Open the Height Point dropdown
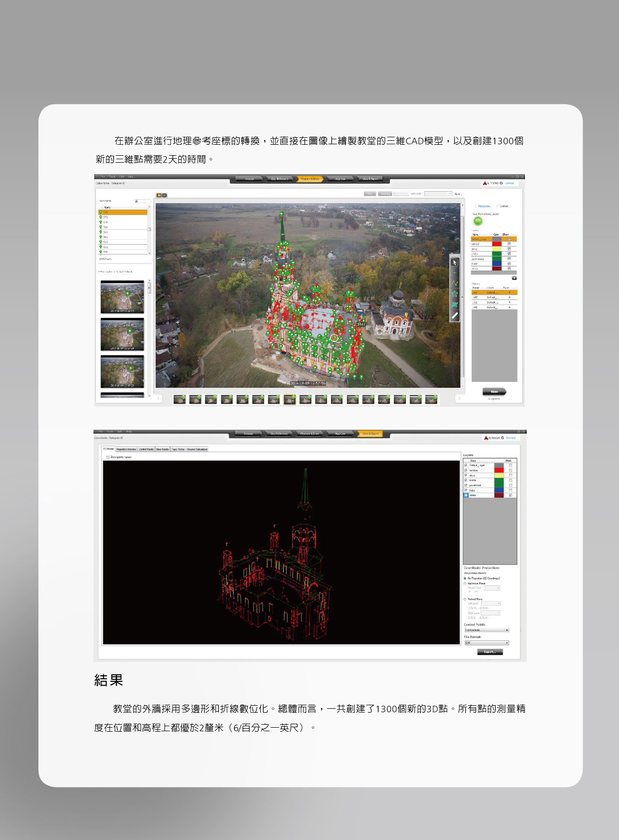619x840 pixels. point(492,588)
